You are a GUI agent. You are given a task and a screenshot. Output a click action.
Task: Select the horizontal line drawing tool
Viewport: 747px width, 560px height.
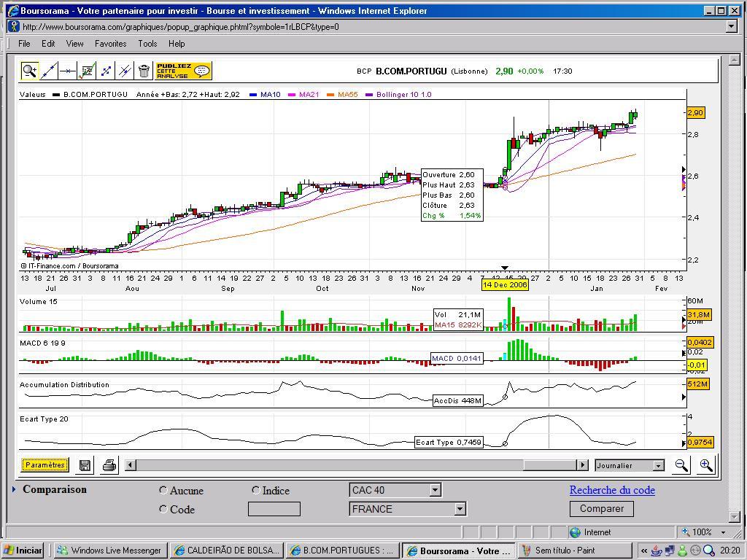tap(68, 71)
